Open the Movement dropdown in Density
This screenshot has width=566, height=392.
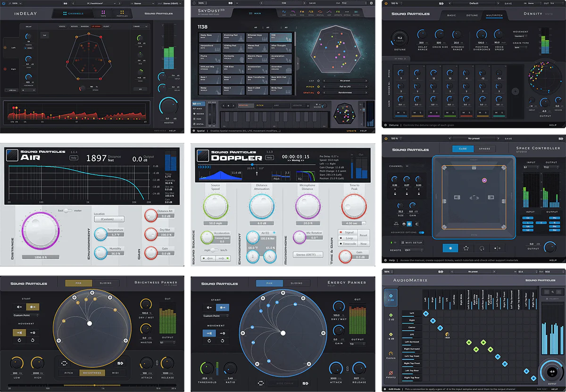coord(521,36)
